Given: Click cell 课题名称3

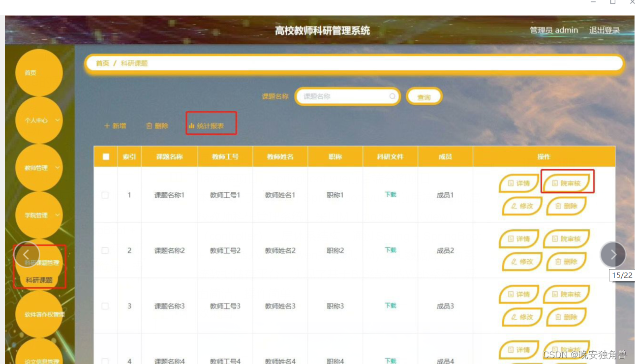Looking at the screenshot, I should [x=170, y=306].
